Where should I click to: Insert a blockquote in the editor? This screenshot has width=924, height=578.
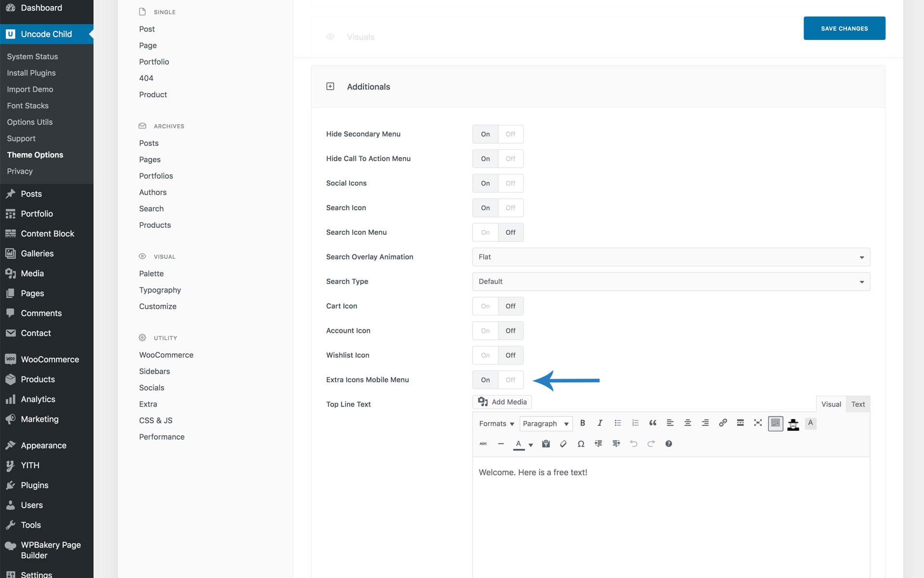click(653, 423)
